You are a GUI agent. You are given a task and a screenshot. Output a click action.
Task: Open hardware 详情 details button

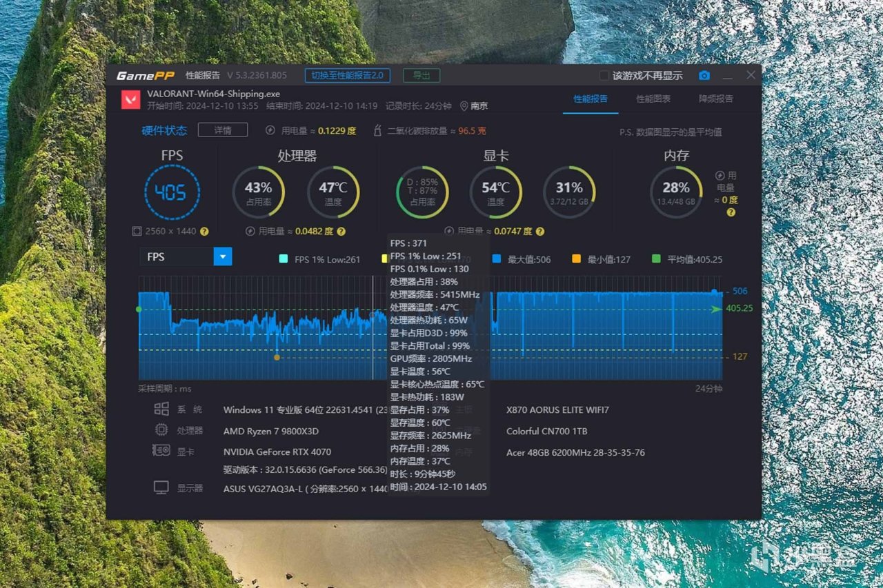click(x=224, y=130)
